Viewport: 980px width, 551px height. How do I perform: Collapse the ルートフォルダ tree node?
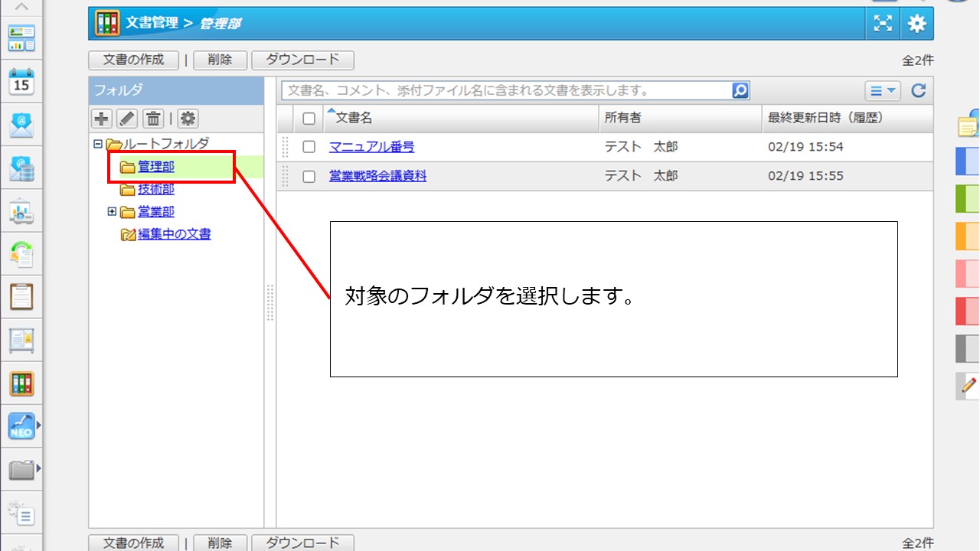click(x=97, y=143)
